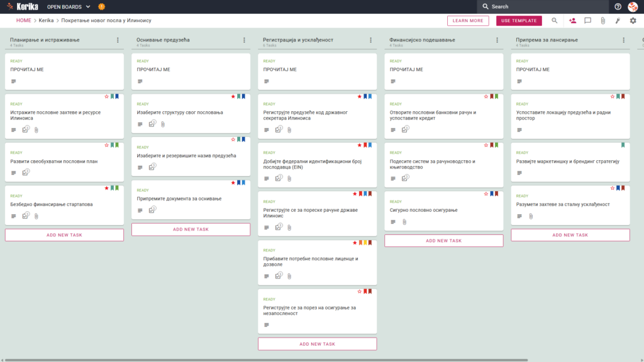The image size is (644, 362).
Task: Click attachment icon on Изаберите структуру свог пословања card
Action: pyautogui.click(x=163, y=124)
